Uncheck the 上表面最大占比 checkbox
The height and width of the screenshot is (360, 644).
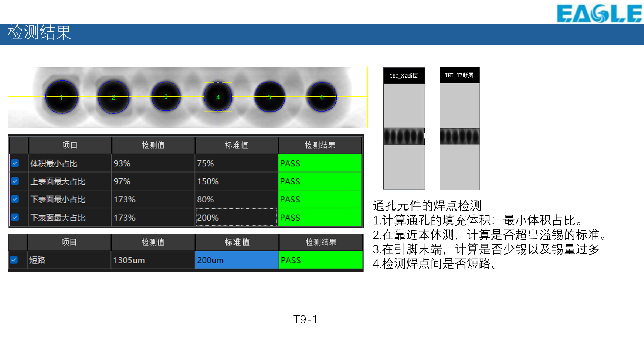[15, 181]
